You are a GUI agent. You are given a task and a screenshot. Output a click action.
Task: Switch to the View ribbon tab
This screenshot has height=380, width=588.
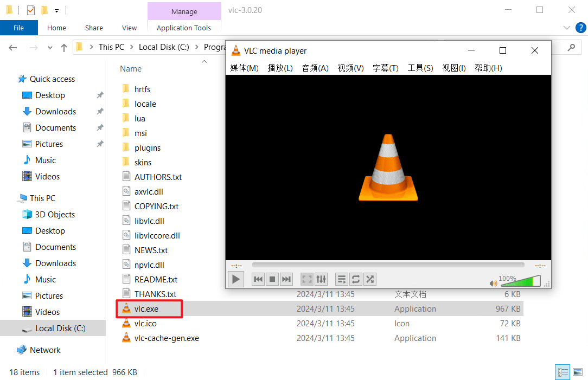coord(129,28)
